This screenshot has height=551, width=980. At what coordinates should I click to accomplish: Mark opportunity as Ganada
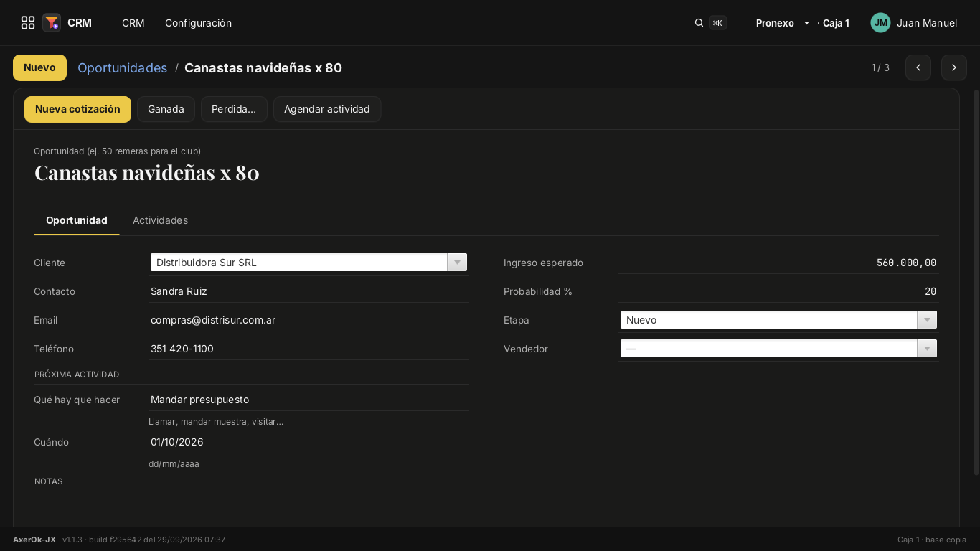pos(166,109)
